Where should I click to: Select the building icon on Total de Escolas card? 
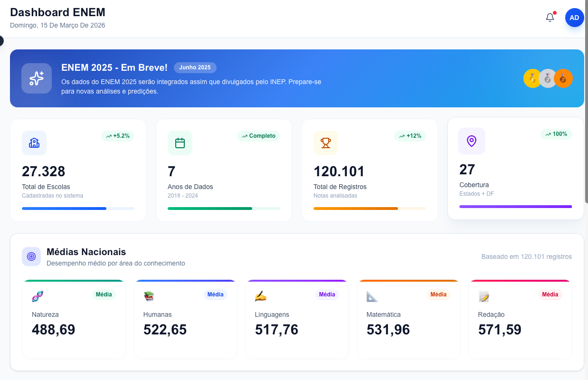[x=34, y=143]
